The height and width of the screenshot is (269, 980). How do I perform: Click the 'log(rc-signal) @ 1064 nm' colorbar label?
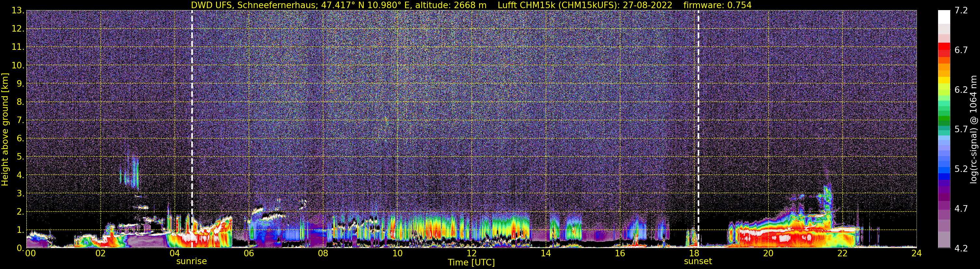973,130
